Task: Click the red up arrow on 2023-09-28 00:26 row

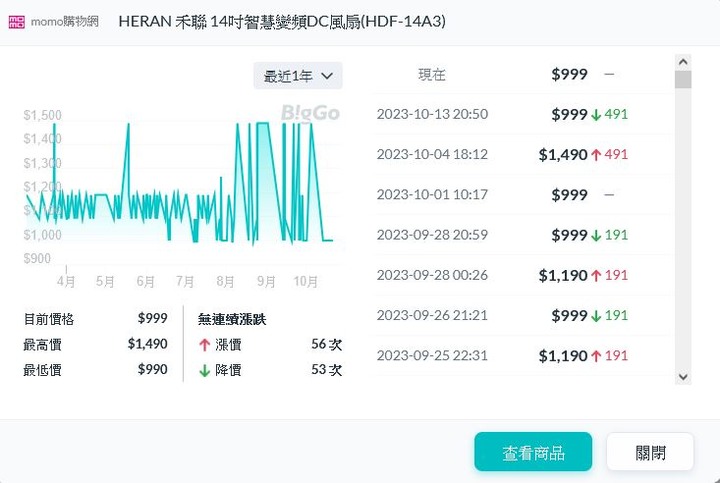Action: click(x=596, y=275)
